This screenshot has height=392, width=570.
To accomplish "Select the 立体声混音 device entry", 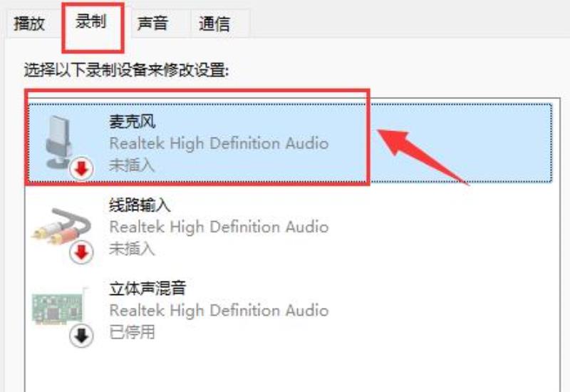I will pos(289,311).
